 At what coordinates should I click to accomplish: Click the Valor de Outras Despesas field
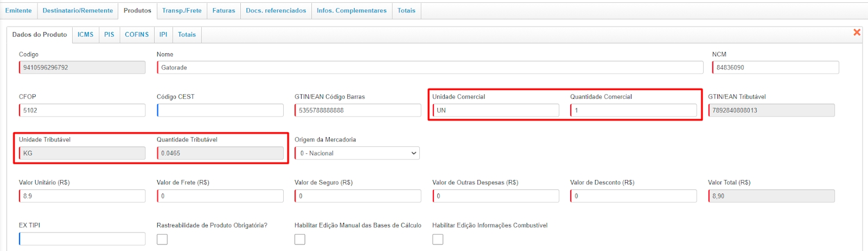495,196
